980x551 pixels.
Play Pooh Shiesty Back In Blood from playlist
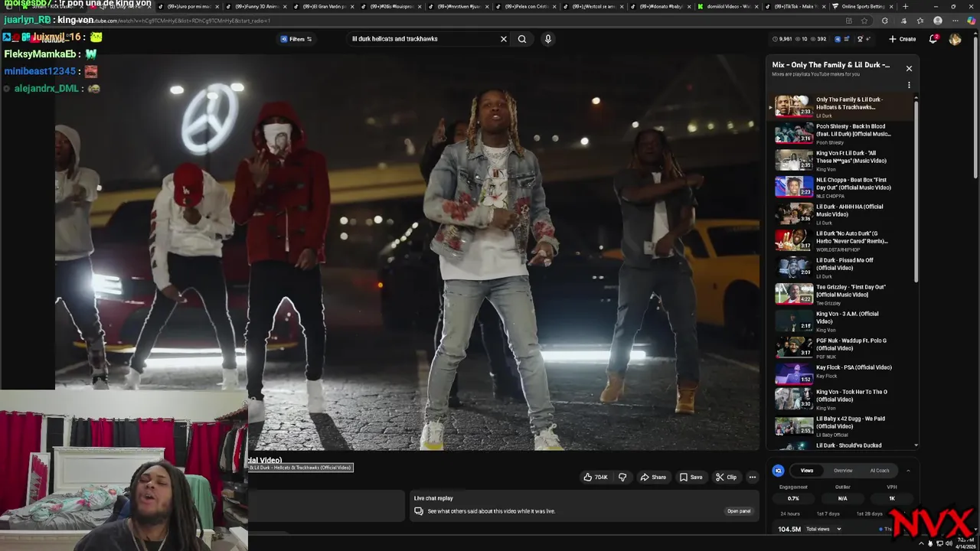pyautogui.click(x=842, y=134)
